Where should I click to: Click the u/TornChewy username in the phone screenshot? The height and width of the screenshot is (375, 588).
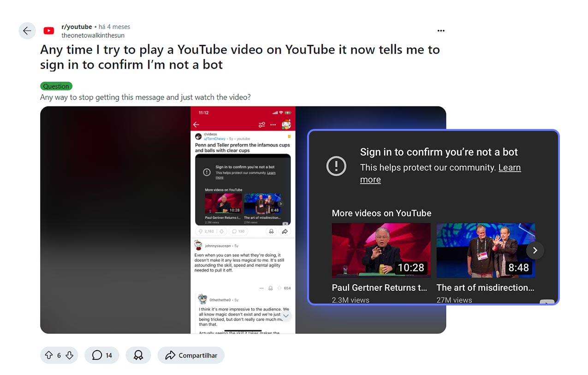coord(215,139)
